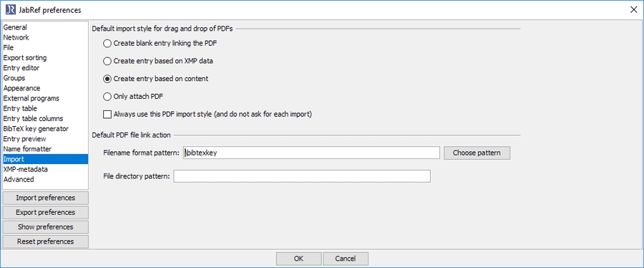Open Appearance preferences
This screenshot has width=644, height=268.
[x=45, y=88]
